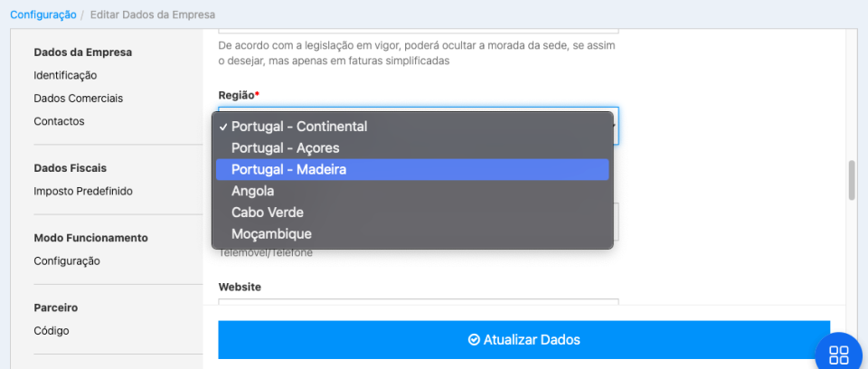The height and width of the screenshot is (369, 868).
Task: Open Imposto Predefinido settings
Action: tap(83, 191)
